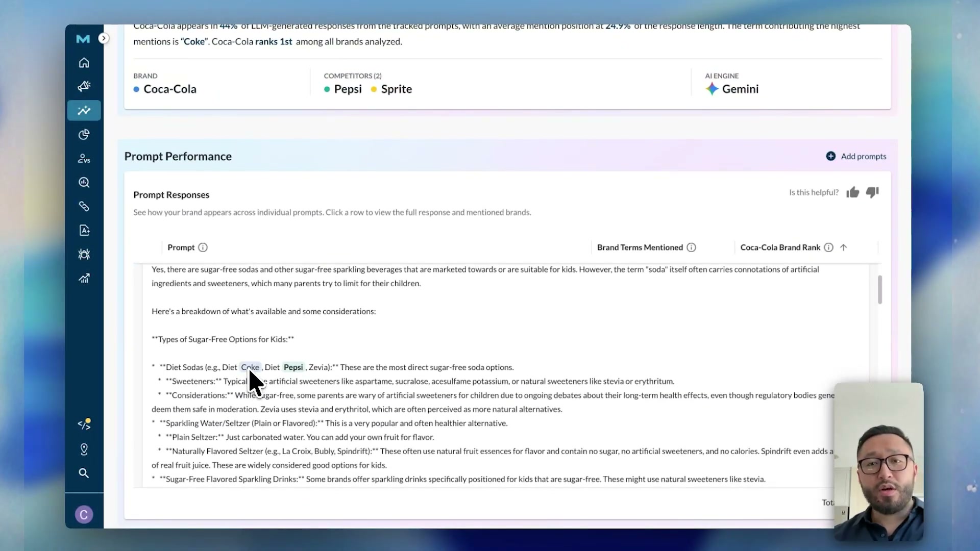The width and height of the screenshot is (980, 551).
Task: Click the info icon next to Prompt
Action: tap(203, 247)
